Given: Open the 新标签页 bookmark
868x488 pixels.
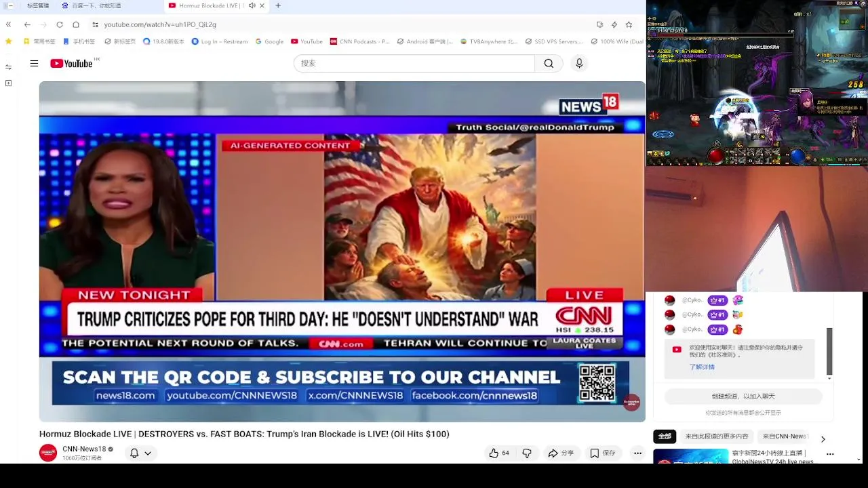Looking at the screenshot, I should [x=119, y=41].
